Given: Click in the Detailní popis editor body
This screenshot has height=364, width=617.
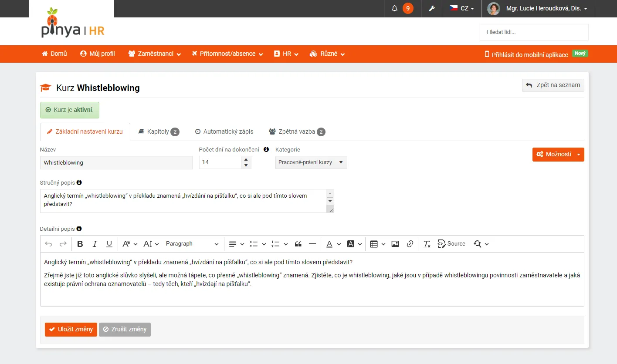Looking at the screenshot, I should 312,279.
